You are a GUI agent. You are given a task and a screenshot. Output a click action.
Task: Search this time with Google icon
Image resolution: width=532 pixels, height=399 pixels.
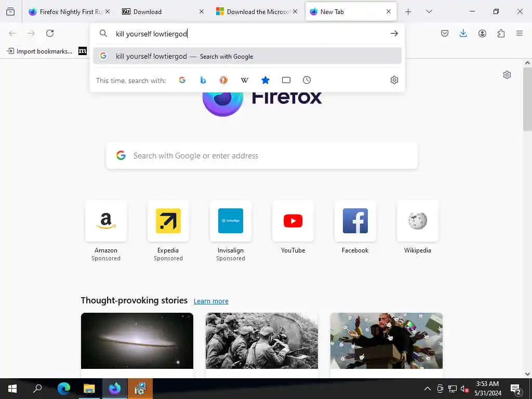pyautogui.click(x=182, y=80)
